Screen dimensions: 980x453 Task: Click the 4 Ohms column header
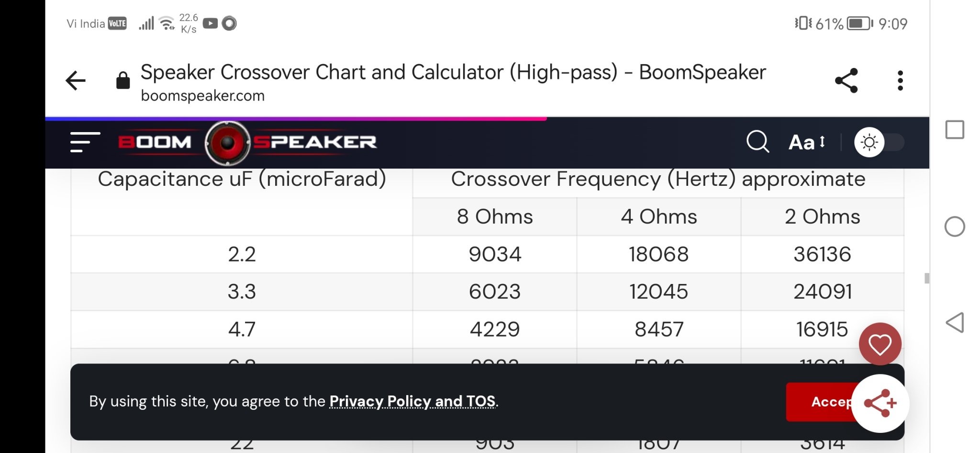(x=659, y=216)
